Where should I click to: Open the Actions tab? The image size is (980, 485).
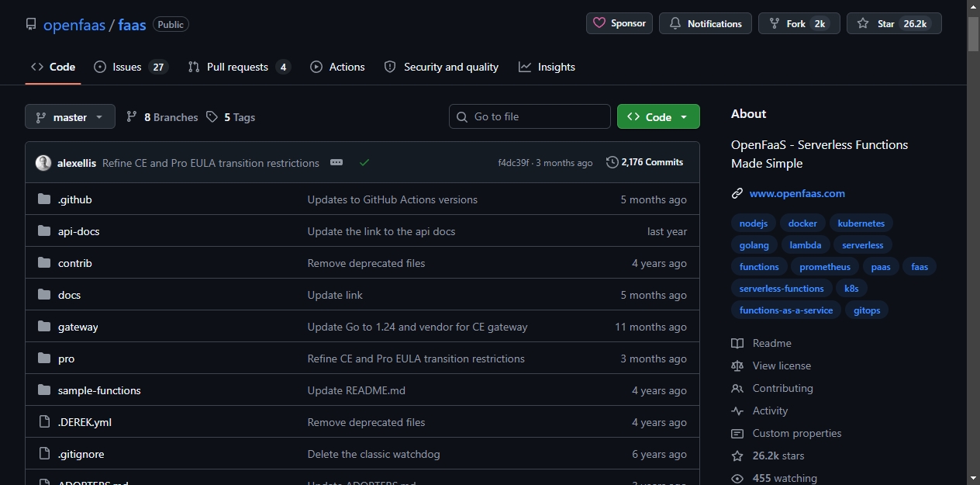tap(337, 67)
